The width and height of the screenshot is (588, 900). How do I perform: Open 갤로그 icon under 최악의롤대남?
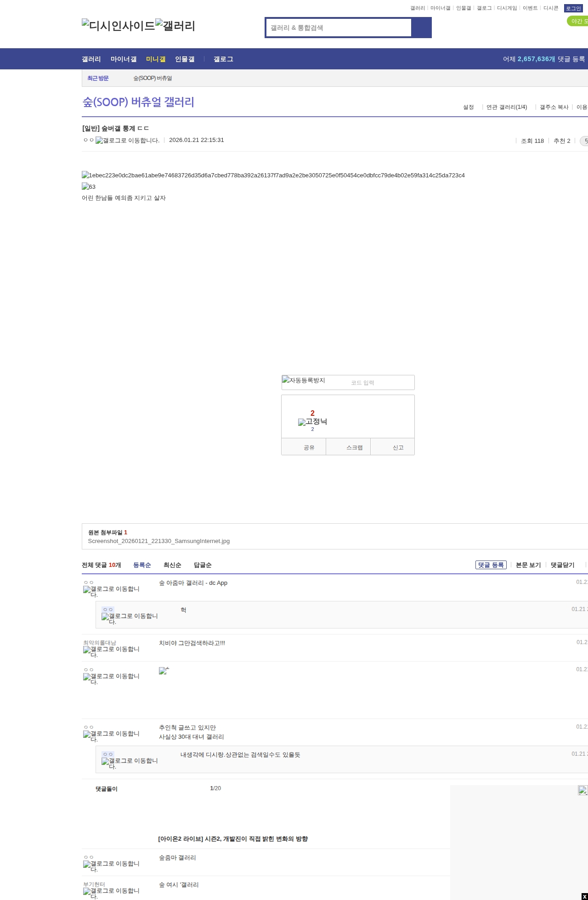(x=111, y=652)
